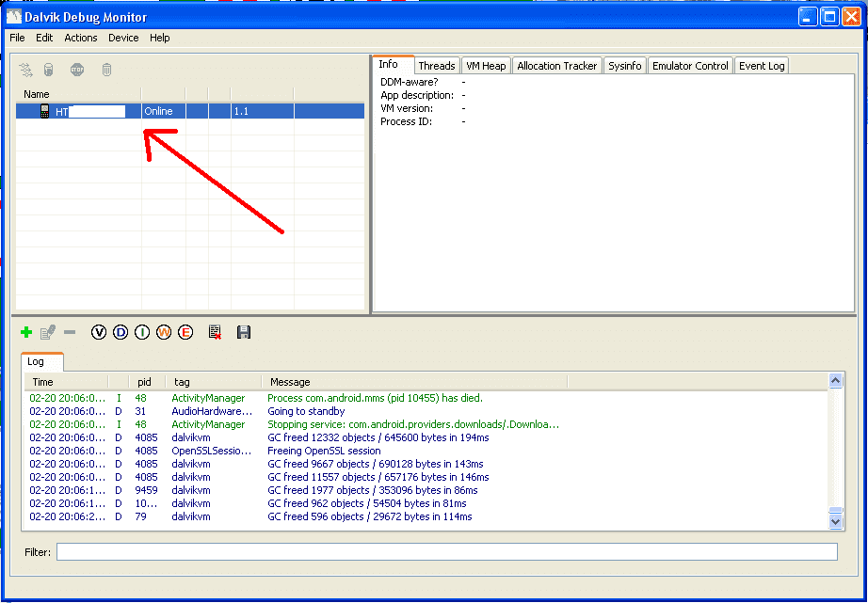
Task: Click the 'App description:' info label
Action: coord(417,95)
